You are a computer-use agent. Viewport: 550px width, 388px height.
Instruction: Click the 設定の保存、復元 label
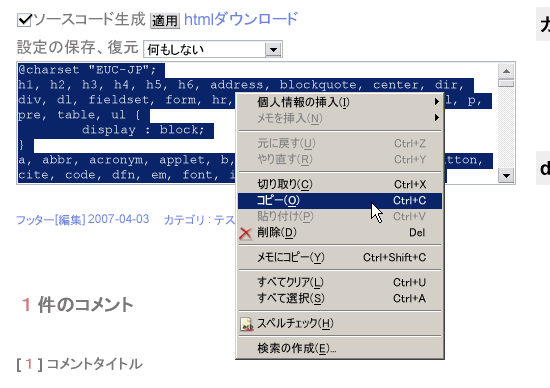click(78, 47)
